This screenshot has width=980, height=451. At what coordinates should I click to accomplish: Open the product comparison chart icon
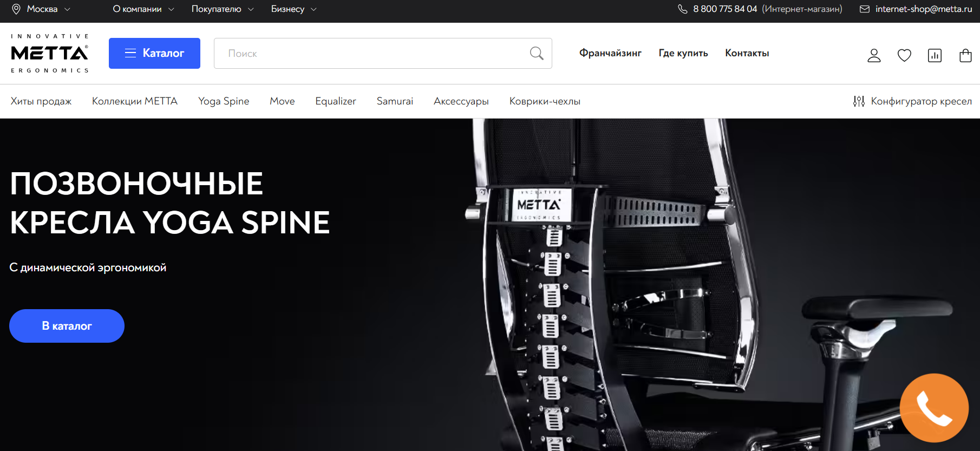click(x=935, y=55)
